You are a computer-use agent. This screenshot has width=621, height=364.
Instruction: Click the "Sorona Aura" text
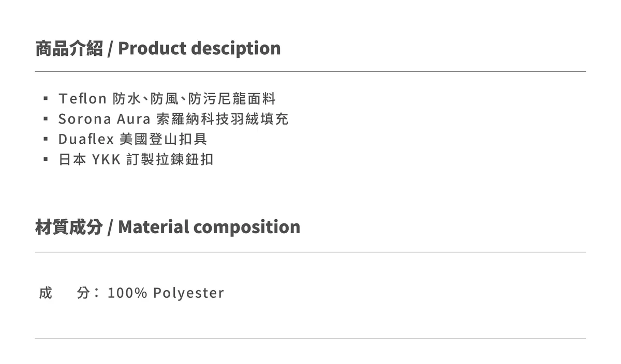point(104,119)
